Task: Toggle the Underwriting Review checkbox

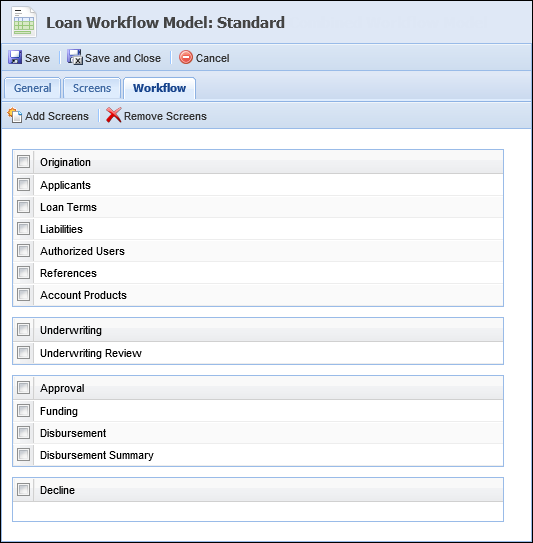Action: 24,353
